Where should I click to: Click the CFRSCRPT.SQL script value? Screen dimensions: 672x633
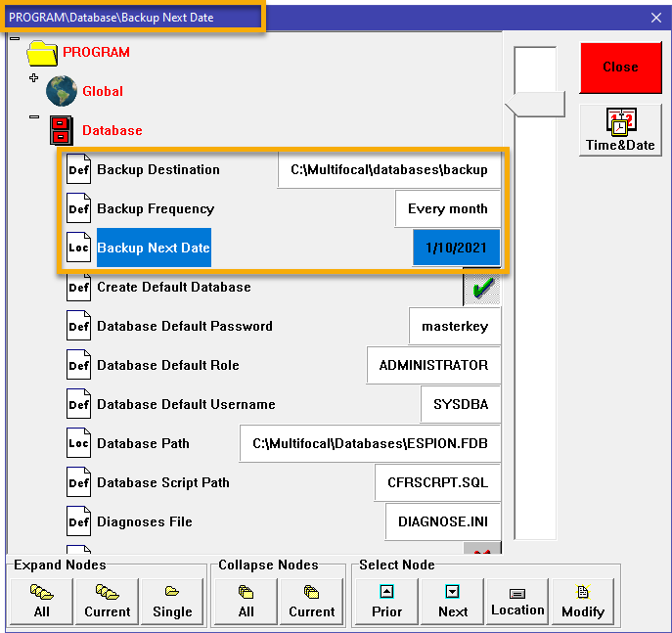(437, 482)
